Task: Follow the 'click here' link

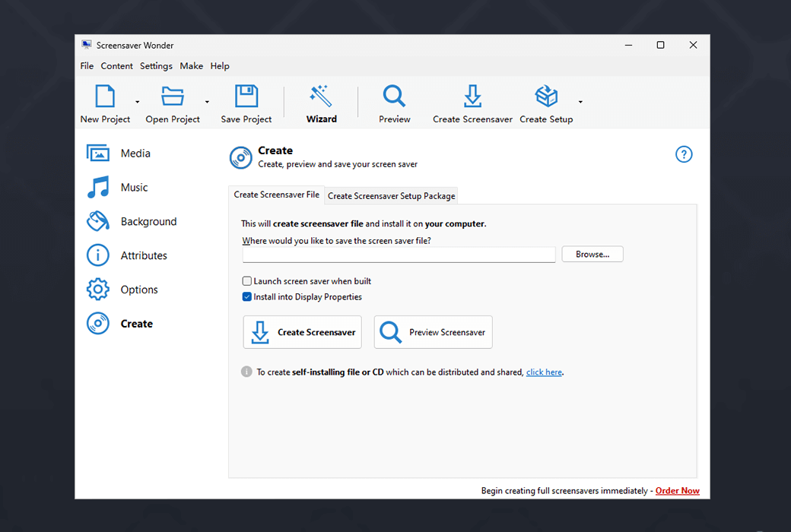Action: click(x=544, y=372)
